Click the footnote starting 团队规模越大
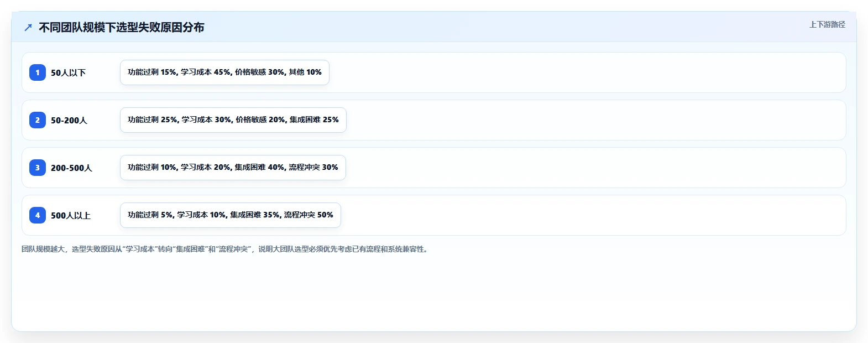868x343 pixels. click(226, 249)
